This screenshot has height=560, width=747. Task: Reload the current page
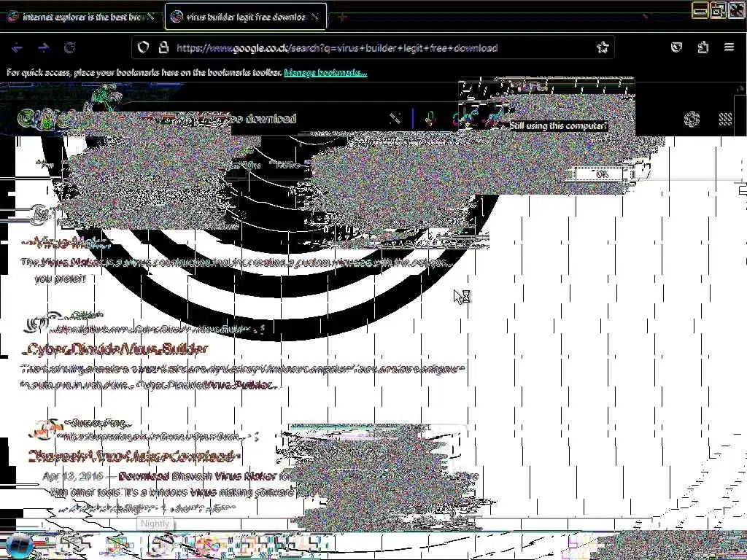(69, 47)
